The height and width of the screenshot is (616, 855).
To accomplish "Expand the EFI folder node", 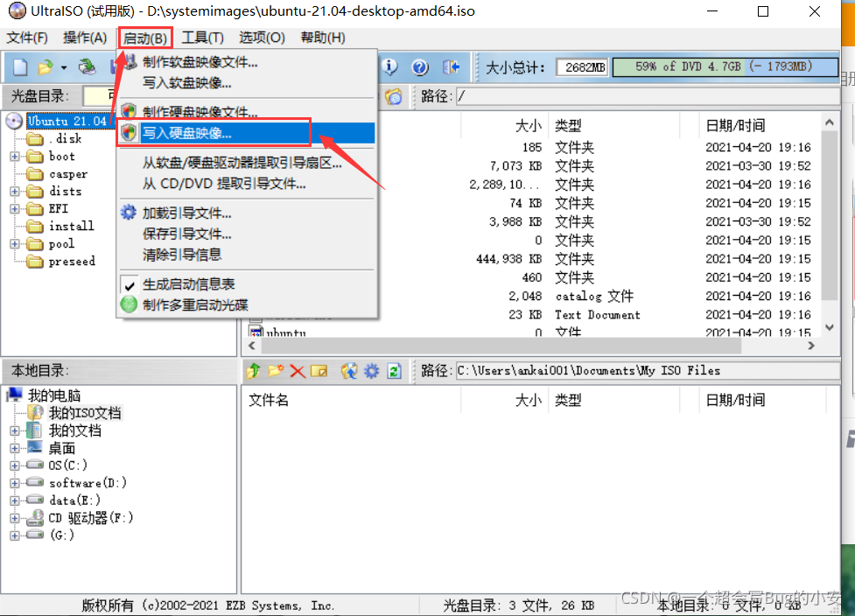I will coord(15,209).
